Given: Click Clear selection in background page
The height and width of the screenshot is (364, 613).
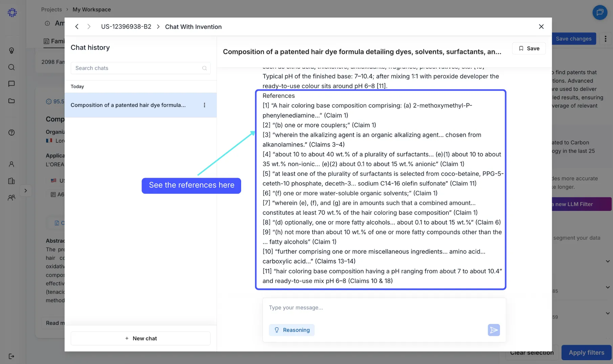Looking at the screenshot, I should click(532, 352).
